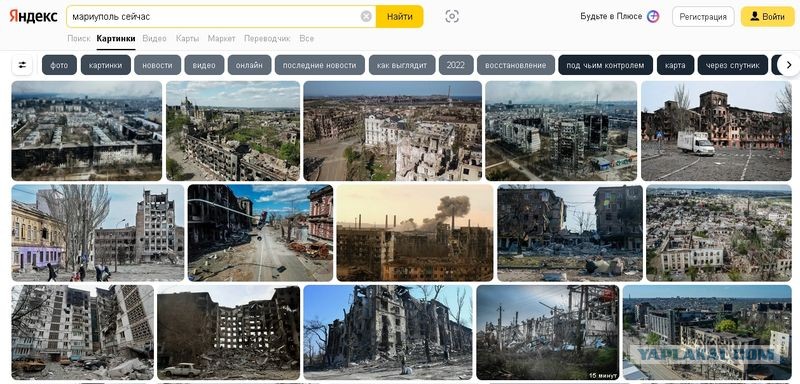Open thumbnail with smoke plume at sunset
Image resolution: width=800 pixels, height=384 pixels.
point(415,233)
